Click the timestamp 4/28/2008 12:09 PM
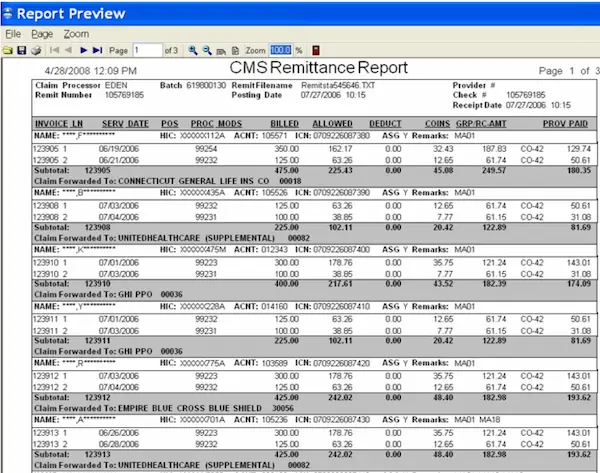The image size is (600, 473). pyautogui.click(x=90, y=71)
